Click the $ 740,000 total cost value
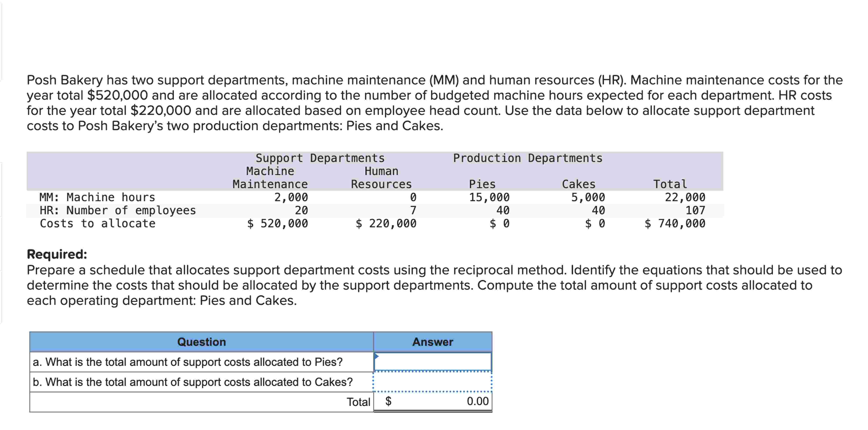The width and height of the screenshot is (868, 430). click(675, 223)
